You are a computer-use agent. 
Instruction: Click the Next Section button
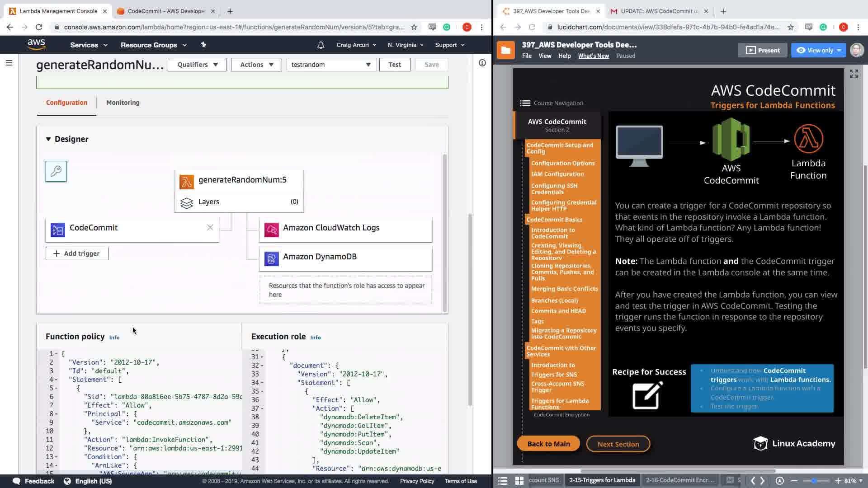coord(618,444)
